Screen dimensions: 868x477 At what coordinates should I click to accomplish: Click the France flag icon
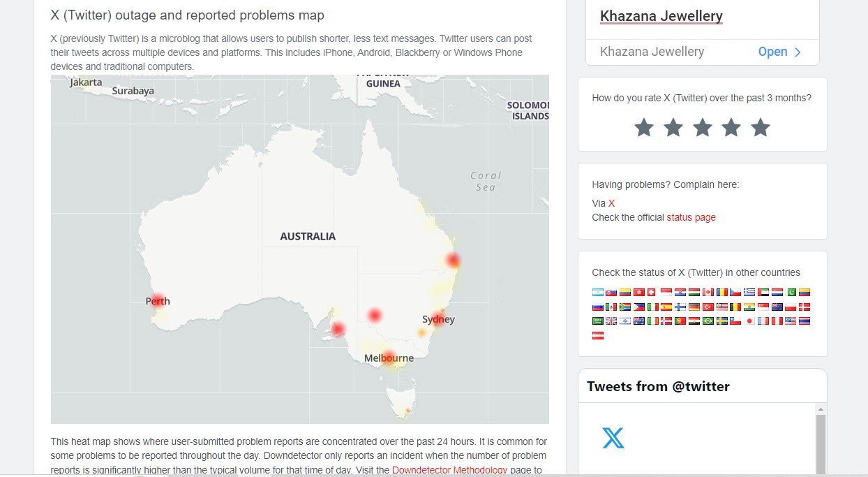[x=762, y=321]
